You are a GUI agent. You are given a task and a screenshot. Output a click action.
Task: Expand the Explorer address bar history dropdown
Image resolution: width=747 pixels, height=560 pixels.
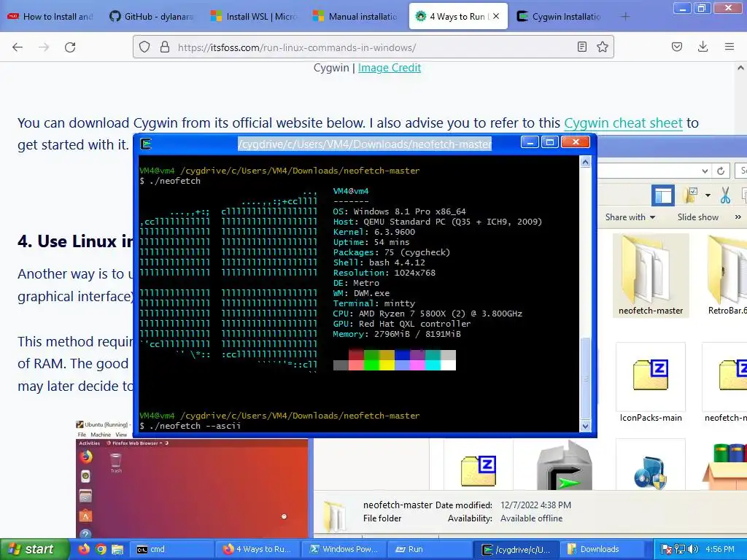point(705,171)
